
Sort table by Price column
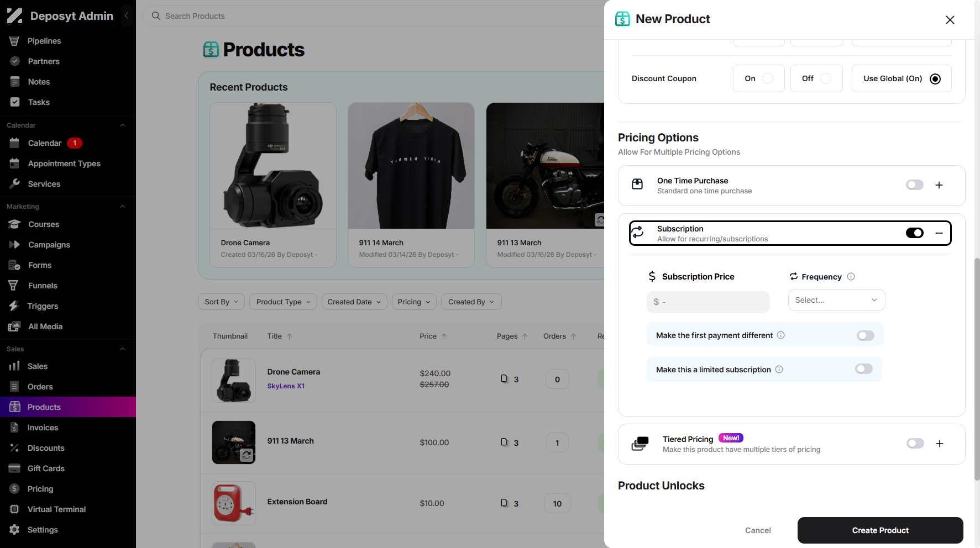433,336
